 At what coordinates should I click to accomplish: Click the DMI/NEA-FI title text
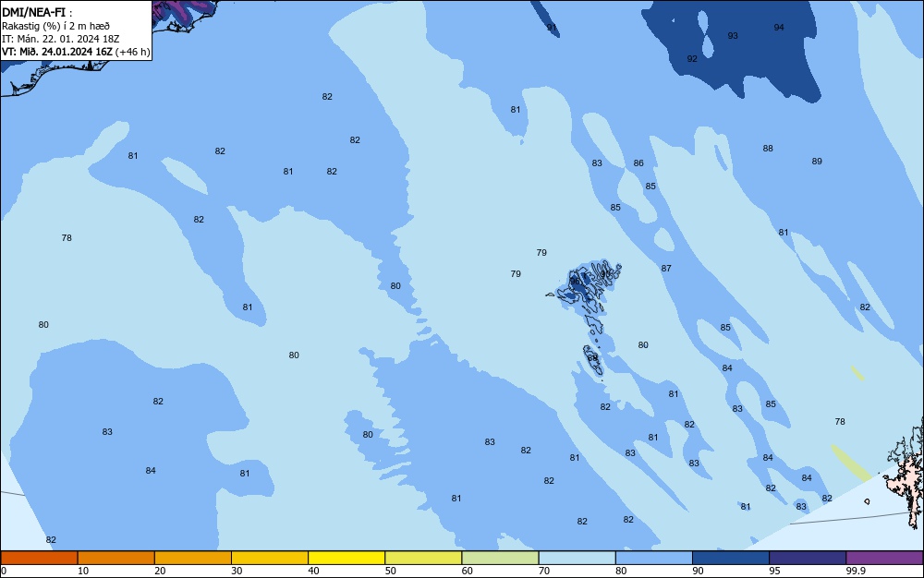[x=33, y=12]
